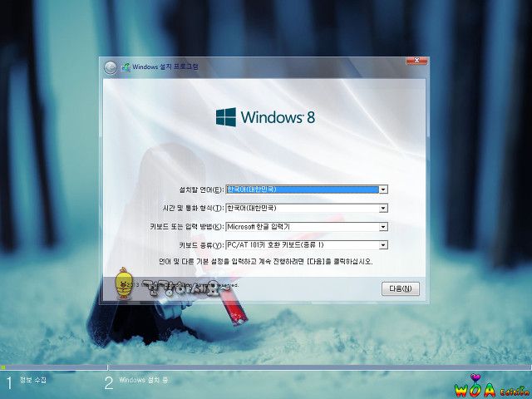The width and height of the screenshot is (532, 399).
Task: Click the 시간 및 통화 형식(T) label
Action: pos(194,208)
